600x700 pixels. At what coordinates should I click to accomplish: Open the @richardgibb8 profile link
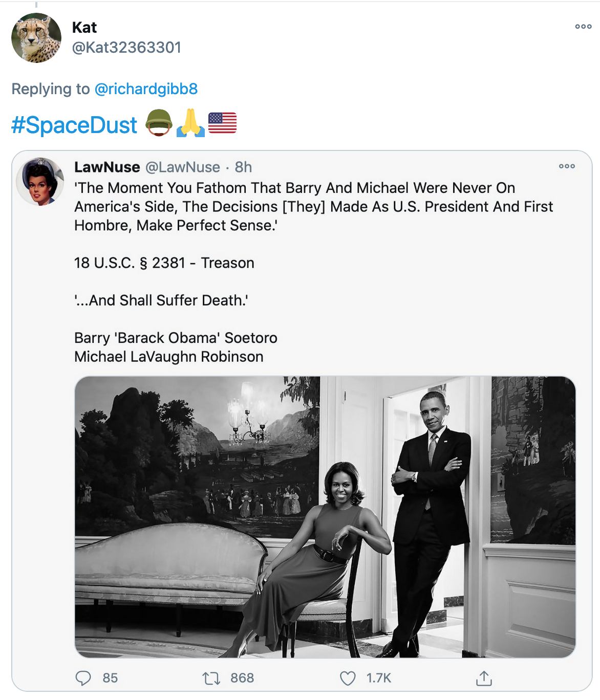pos(146,89)
